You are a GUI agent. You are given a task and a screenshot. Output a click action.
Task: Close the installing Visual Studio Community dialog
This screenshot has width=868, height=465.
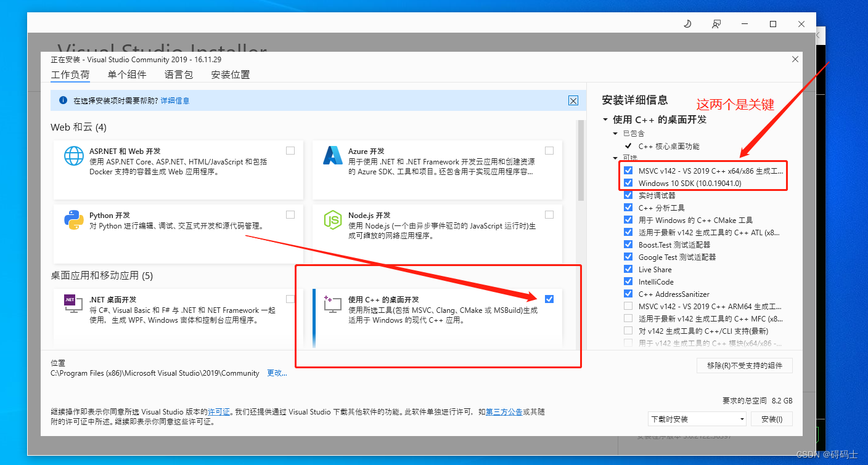pyautogui.click(x=795, y=59)
